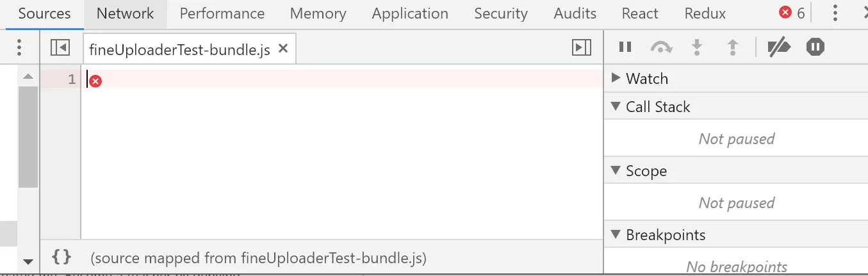Click the step over function icon
The width and height of the screenshot is (868, 276).
[661, 47]
